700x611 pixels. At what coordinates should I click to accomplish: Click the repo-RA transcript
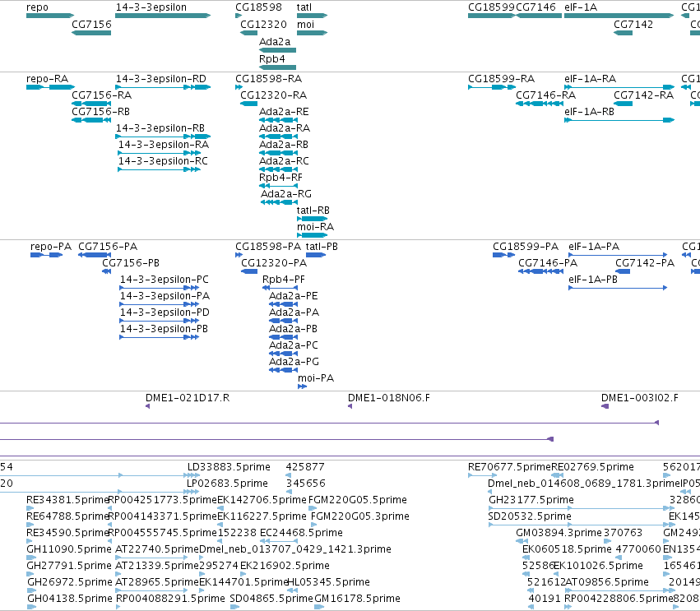click(51, 87)
